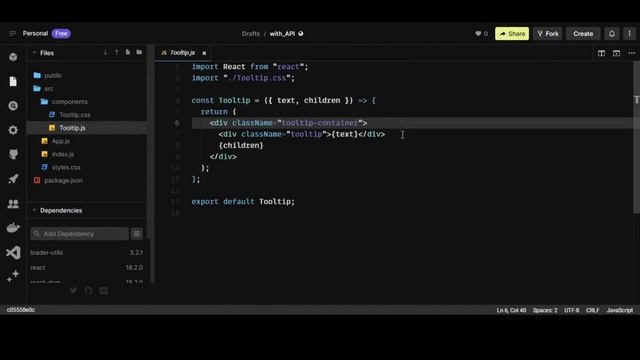Click the Personal workspace label

pyautogui.click(x=35, y=33)
